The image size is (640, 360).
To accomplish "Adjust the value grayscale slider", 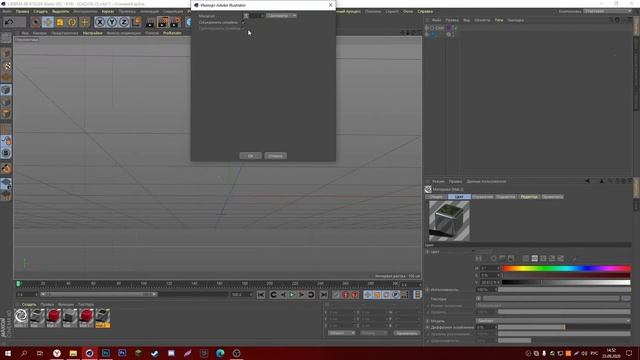I will [566, 282].
